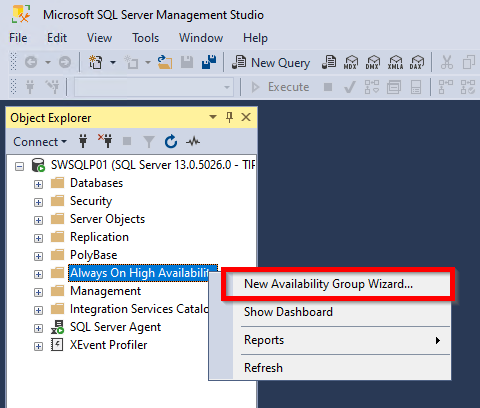Open dropdown arrow next to New Project

pos(113,62)
